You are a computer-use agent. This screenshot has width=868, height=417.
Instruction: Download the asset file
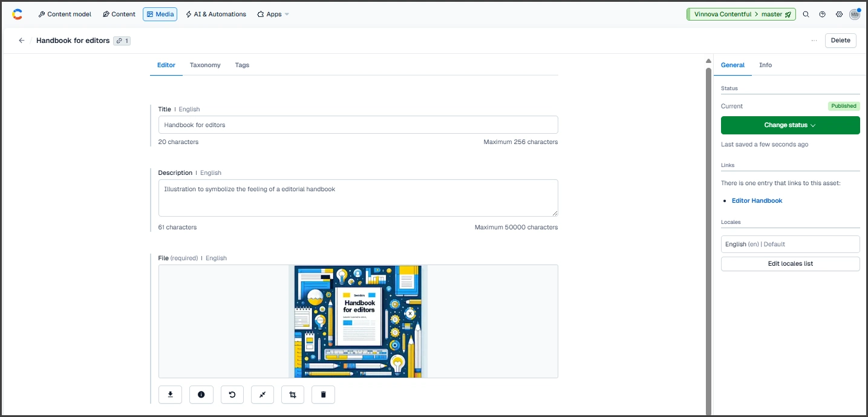tap(170, 395)
